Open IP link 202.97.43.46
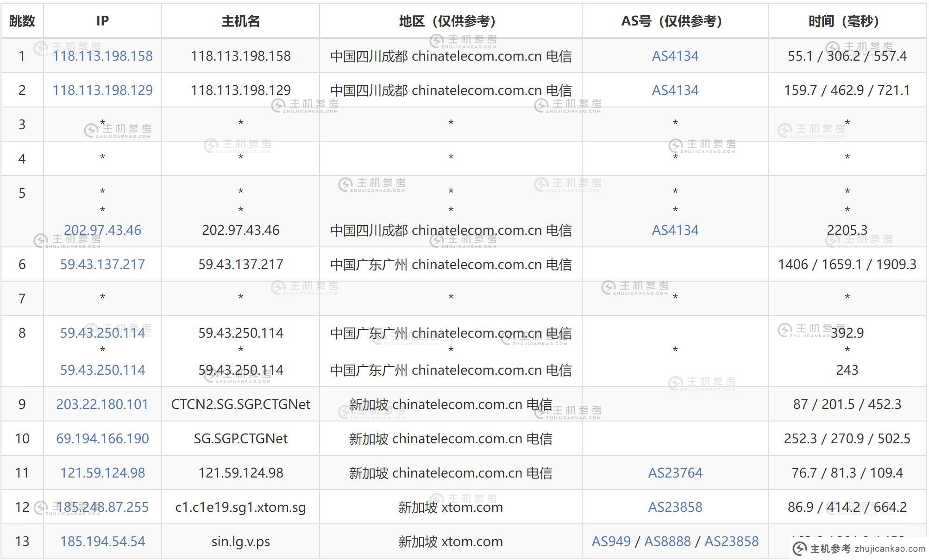Image resolution: width=929 pixels, height=560 pixels. click(x=102, y=230)
